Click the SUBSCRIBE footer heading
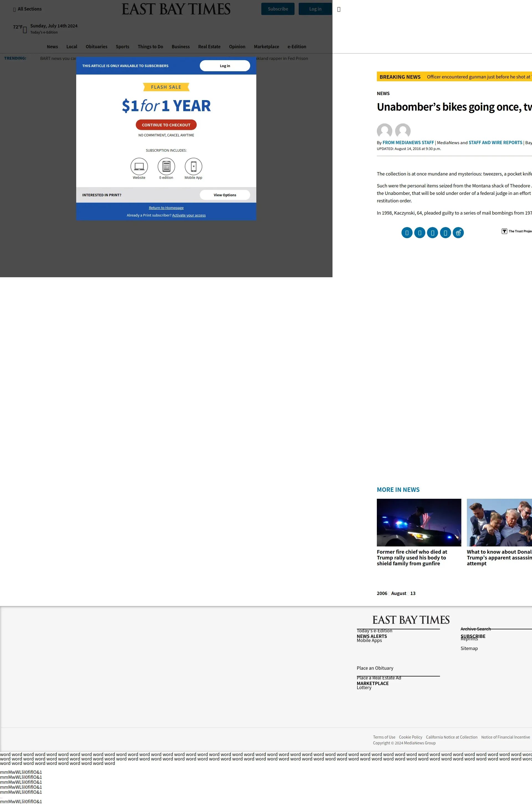The height and width of the screenshot is (804, 532). 473,636
